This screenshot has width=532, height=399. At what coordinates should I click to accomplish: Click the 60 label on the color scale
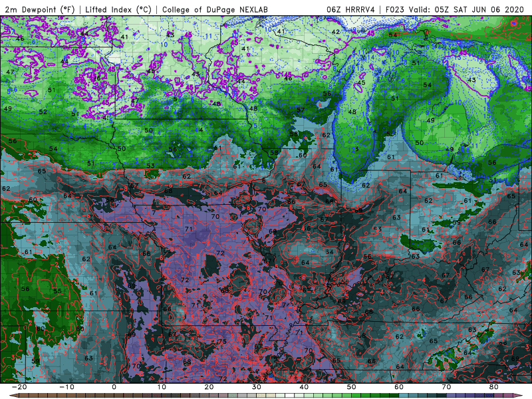click(399, 387)
